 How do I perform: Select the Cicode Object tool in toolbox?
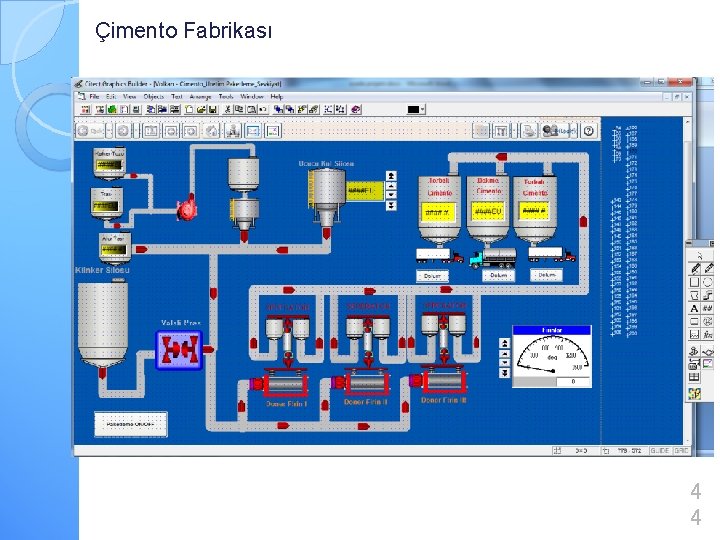pos(708,335)
